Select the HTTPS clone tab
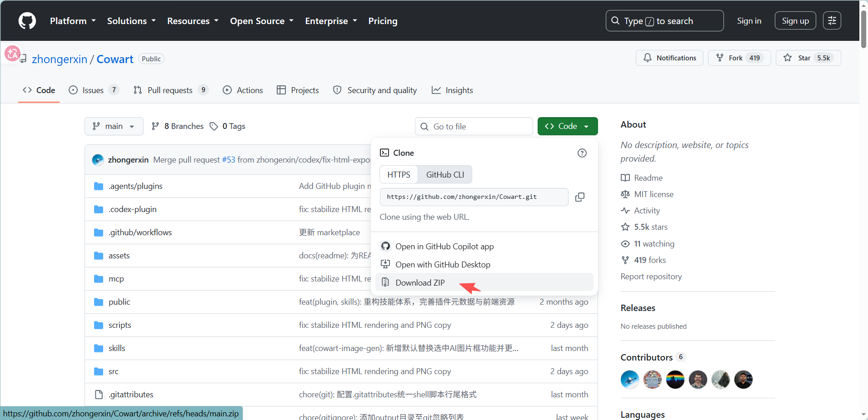This screenshot has width=868, height=420. click(399, 175)
